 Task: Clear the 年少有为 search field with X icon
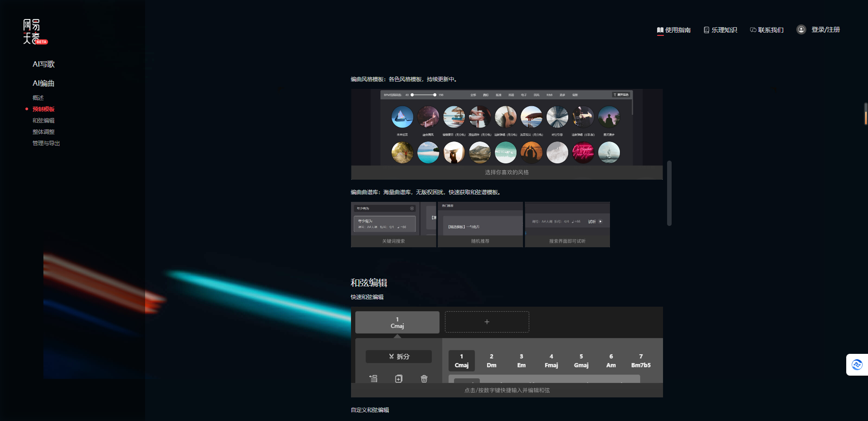point(412,209)
